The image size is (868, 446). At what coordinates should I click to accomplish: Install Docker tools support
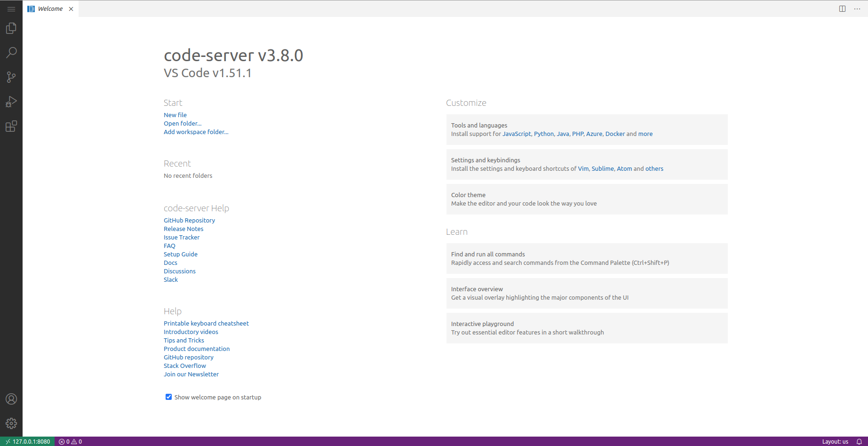[615, 134]
